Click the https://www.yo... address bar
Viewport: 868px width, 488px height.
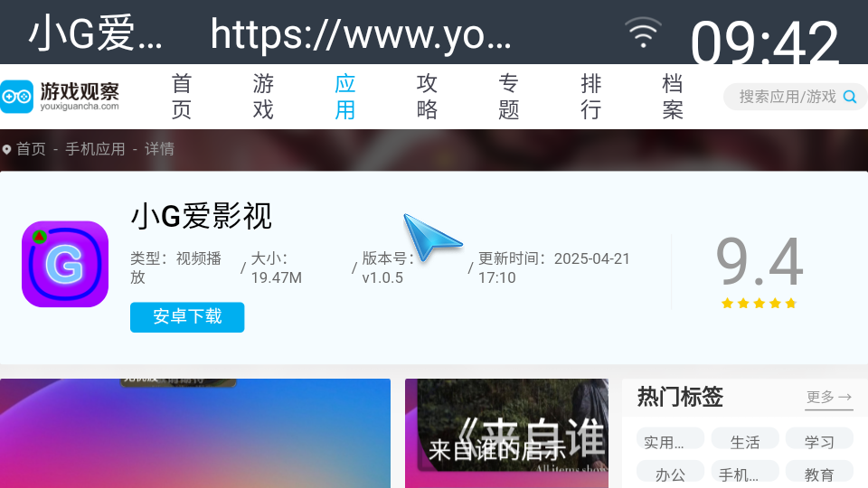(x=361, y=34)
